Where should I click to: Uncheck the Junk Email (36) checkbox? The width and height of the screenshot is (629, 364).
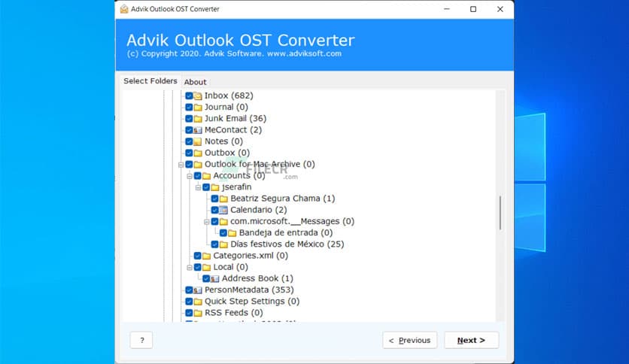tap(189, 119)
